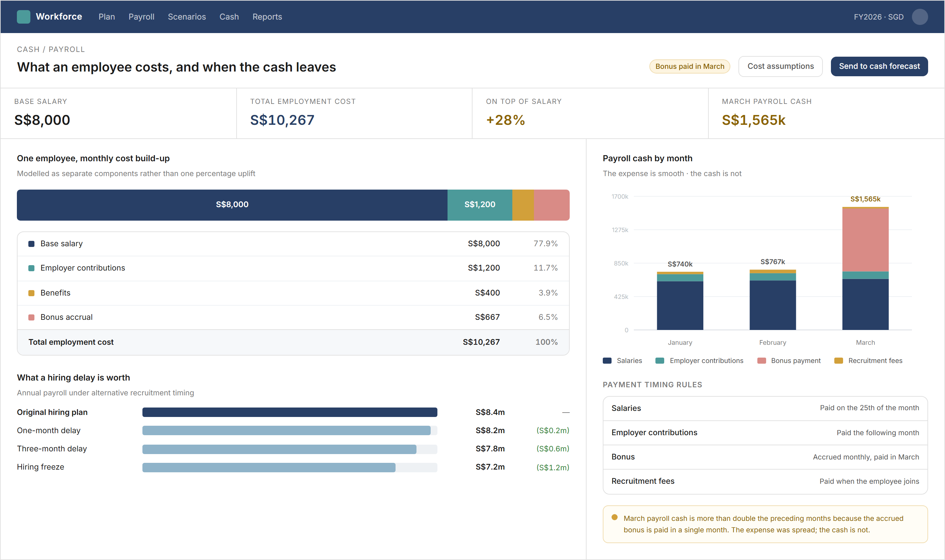Toggle the Salaries legend swatch

click(607, 361)
